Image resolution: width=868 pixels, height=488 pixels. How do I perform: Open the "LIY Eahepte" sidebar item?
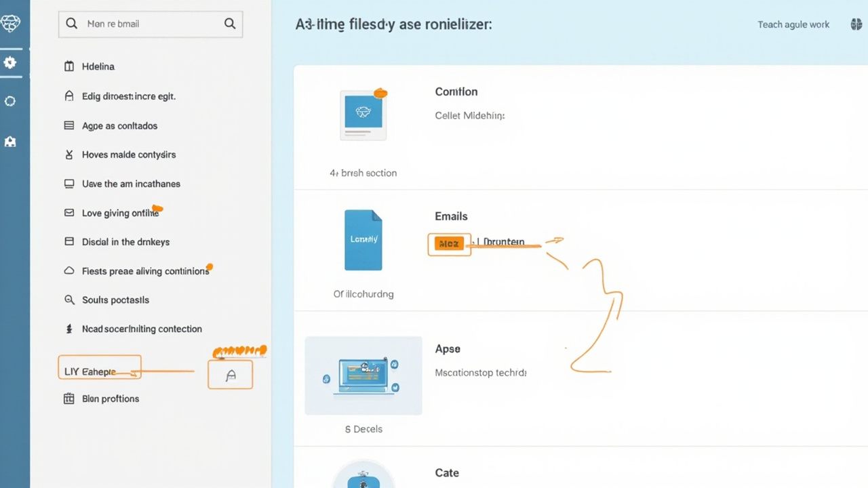(x=100, y=367)
